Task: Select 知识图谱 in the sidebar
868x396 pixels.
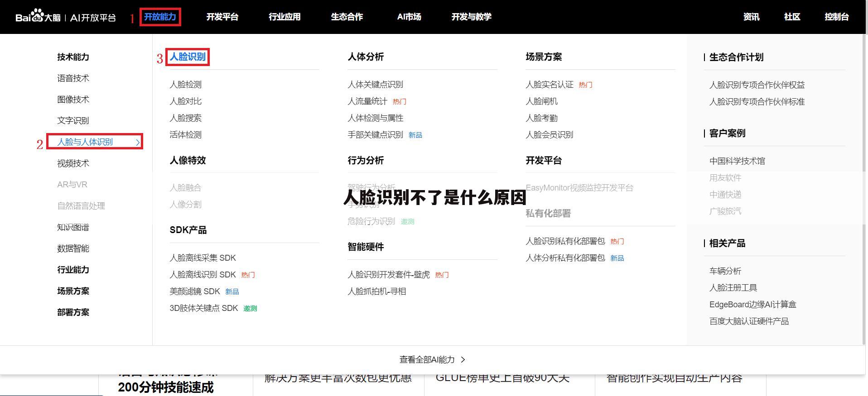Action: point(73,227)
